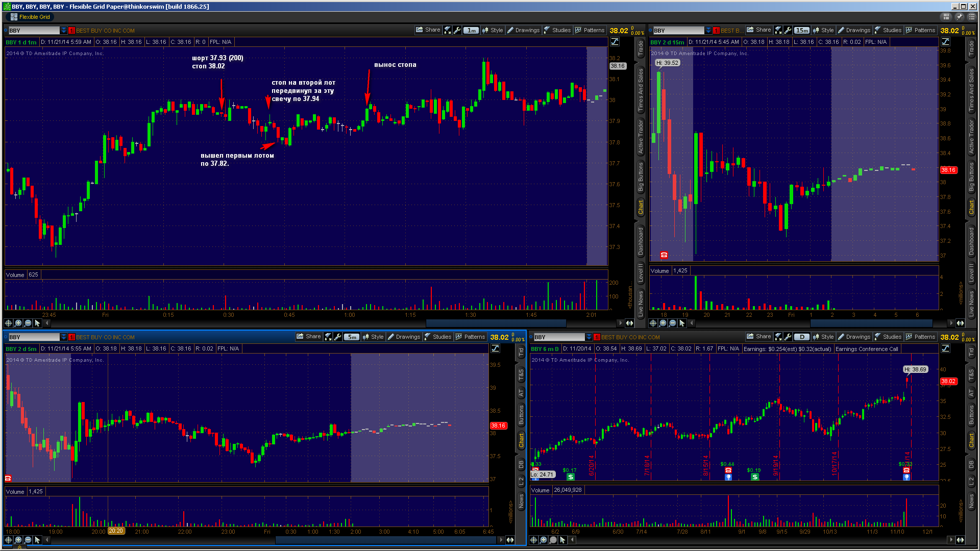Click the blue conference-call bulb under $0.44

728,477
